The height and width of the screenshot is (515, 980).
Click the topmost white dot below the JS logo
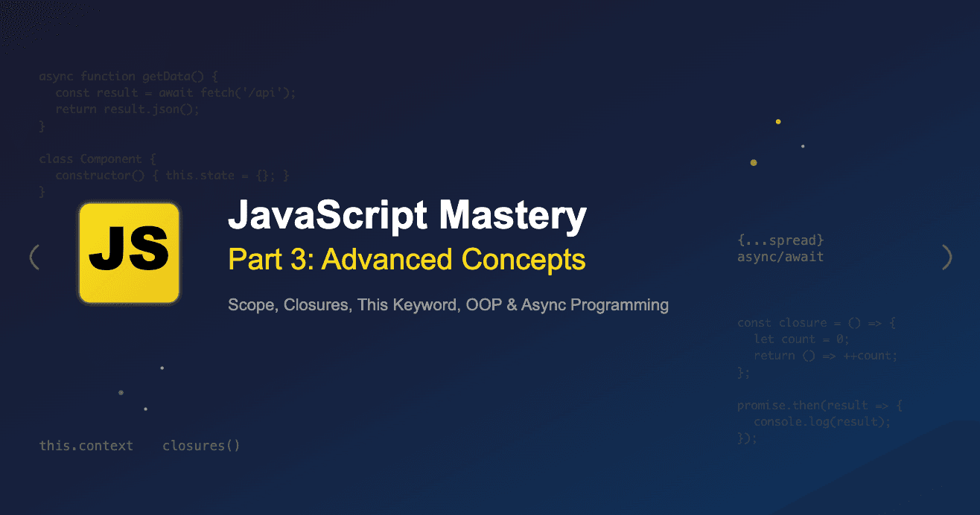(162, 368)
